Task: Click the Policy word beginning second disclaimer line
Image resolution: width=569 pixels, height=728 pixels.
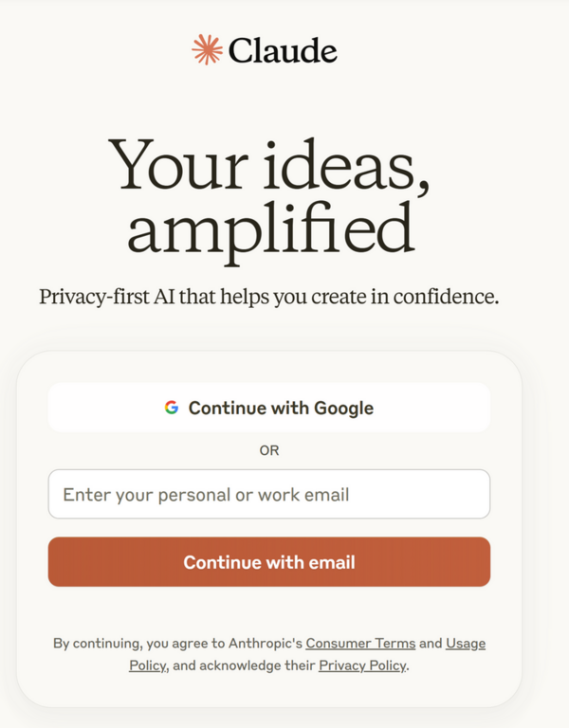Action: [148, 665]
